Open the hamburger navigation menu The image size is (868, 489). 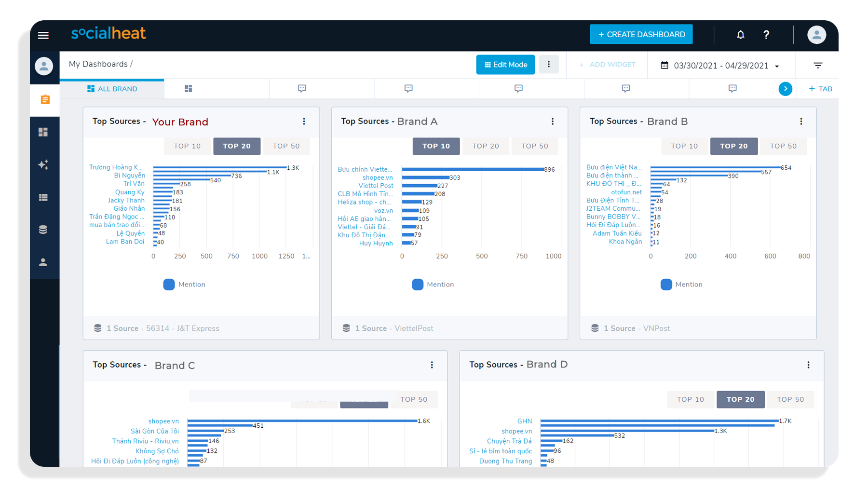43,35
